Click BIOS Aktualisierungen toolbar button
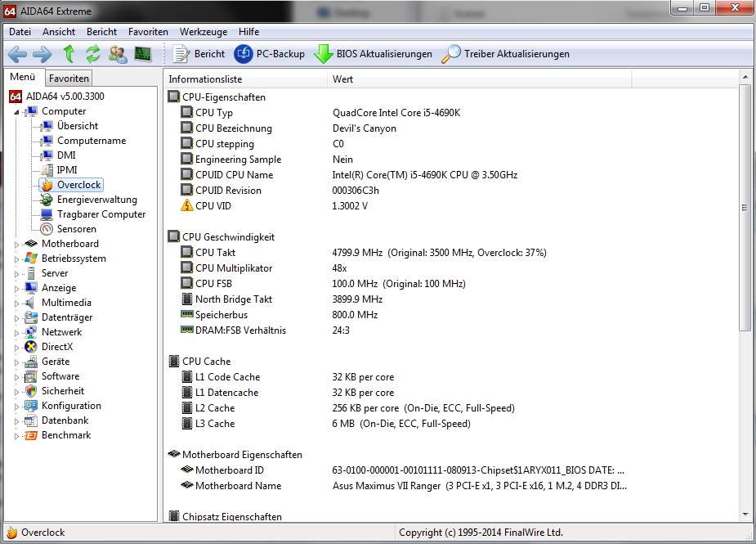 tap(374, 53)
